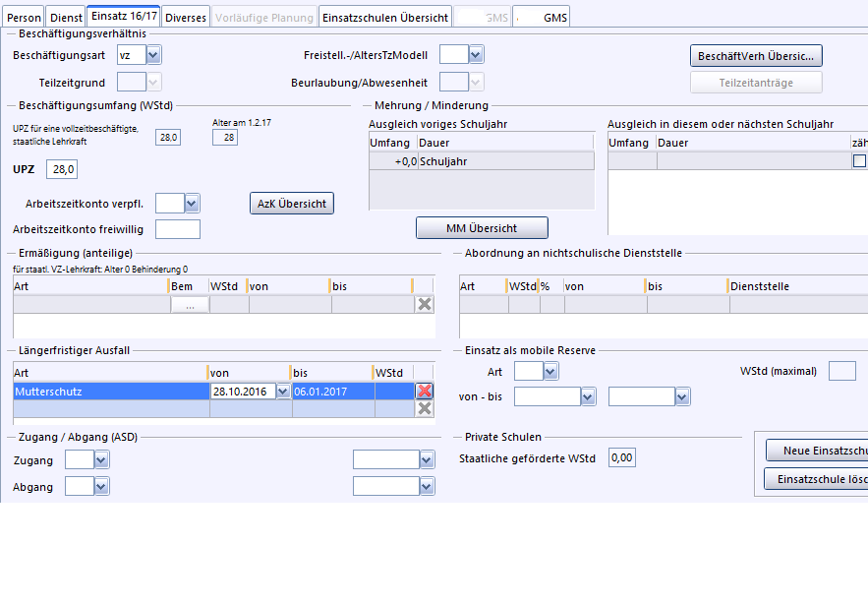Click gray X below the Mutterschutz row
868x605 pixels.
coord(425,409)
